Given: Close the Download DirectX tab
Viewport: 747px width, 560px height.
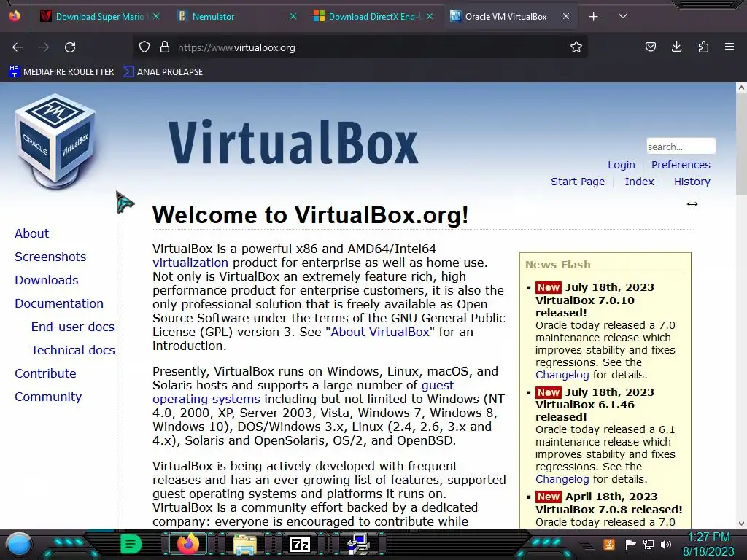Looking at the screenshot, I should click(430, 17).
